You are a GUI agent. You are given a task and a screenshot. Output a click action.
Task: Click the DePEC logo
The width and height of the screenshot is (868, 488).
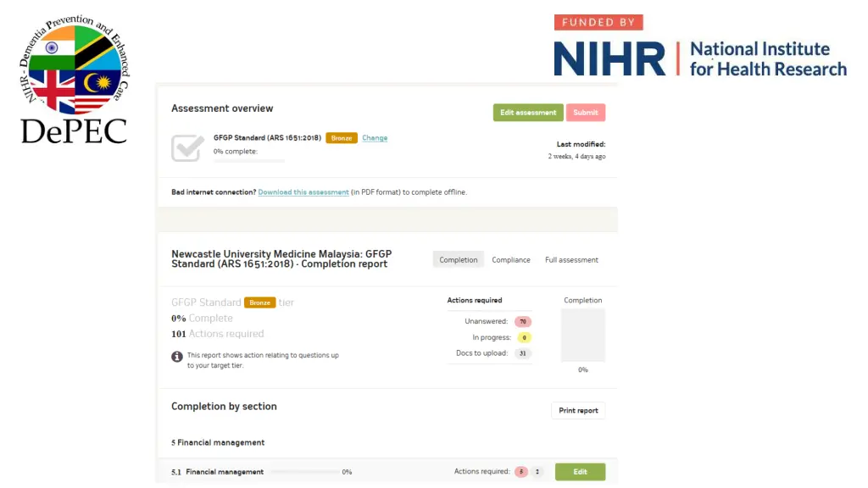click(75, 79)
